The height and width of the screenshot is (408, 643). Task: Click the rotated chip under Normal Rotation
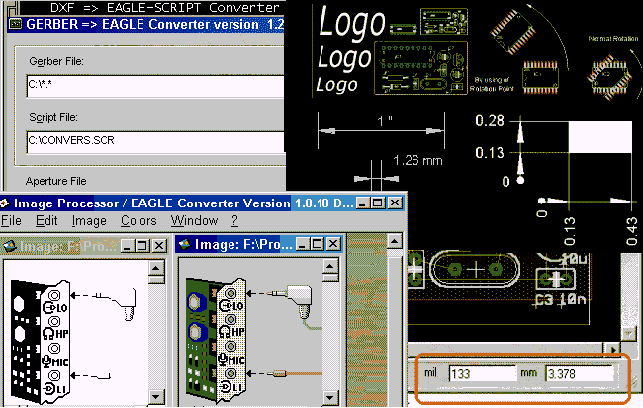[x=608, y=78]
